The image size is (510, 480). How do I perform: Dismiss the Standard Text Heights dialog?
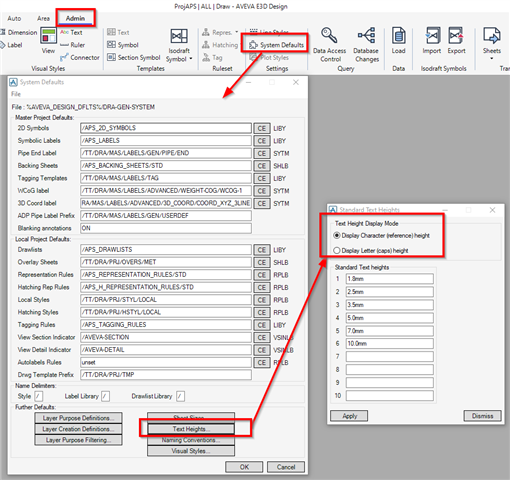point(482,416)
